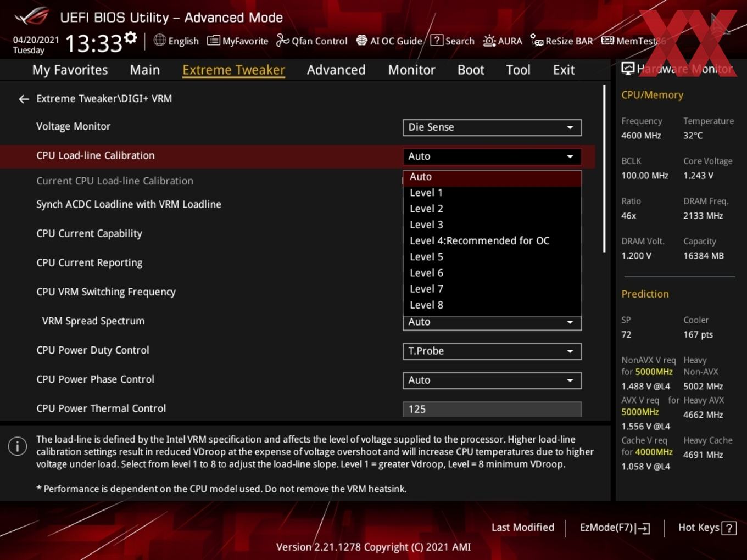Select CPU VRM Switching Frequency setting
The height and width of the screenshot is (560, 747).
106,292
